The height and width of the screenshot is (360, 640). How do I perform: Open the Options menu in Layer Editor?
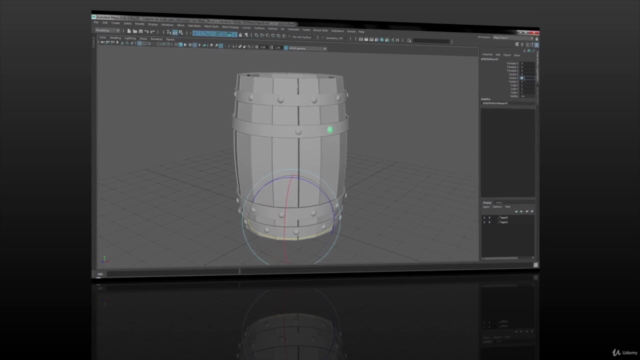point(497,207)
